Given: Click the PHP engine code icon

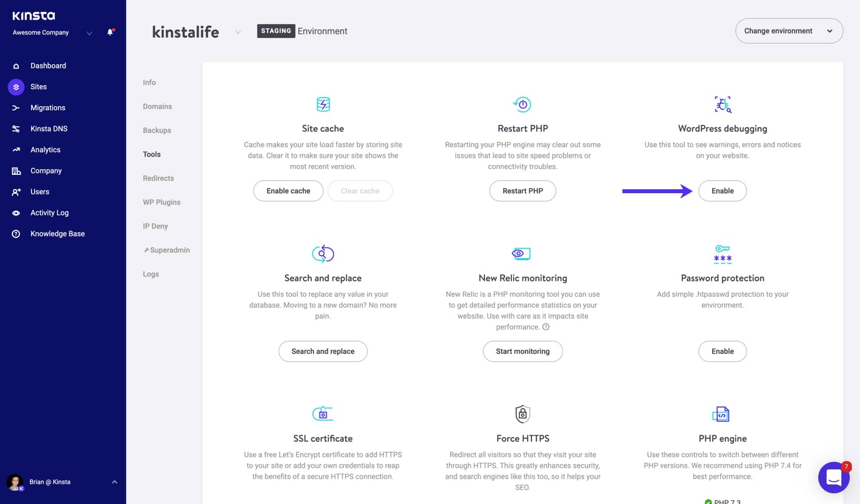Looking at the screenshot, I should [721, 413].
